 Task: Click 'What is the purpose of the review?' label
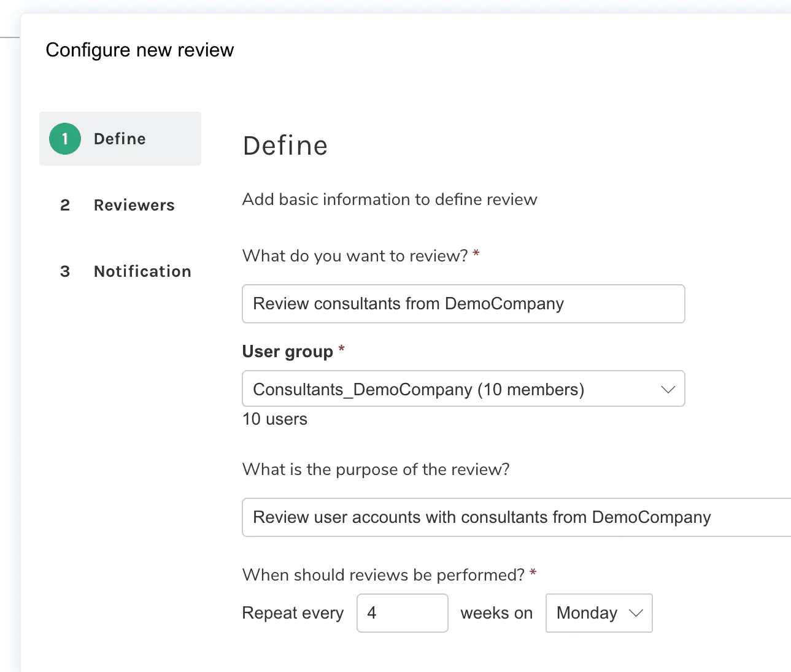pos(376,469)
